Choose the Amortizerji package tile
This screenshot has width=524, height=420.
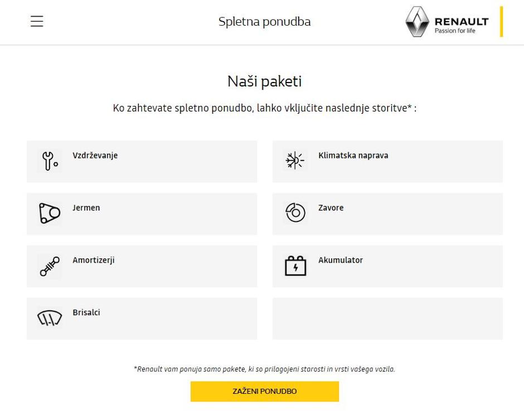click(142, 266)
